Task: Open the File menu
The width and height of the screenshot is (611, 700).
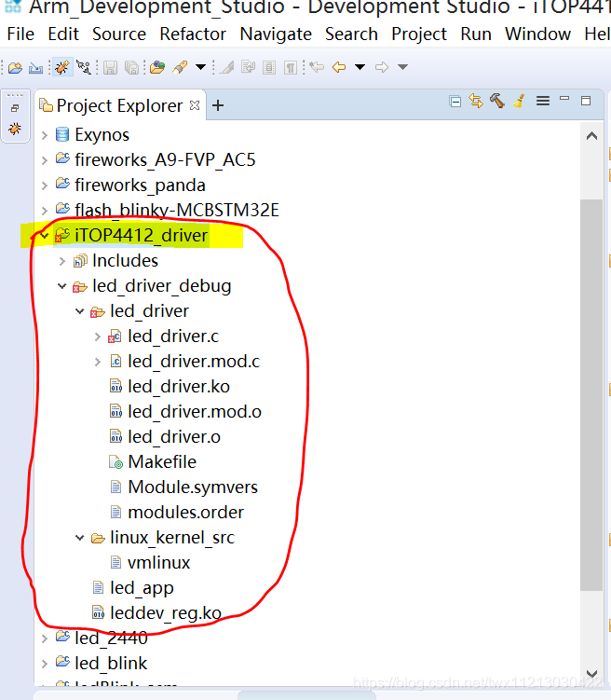Action: click(20, 34)
